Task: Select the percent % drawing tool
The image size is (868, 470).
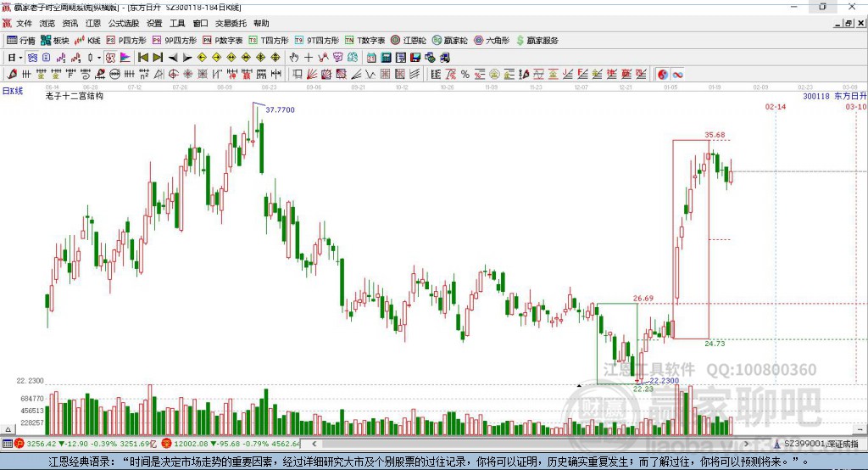Action: pyautogui.click(x=465, y=75)
